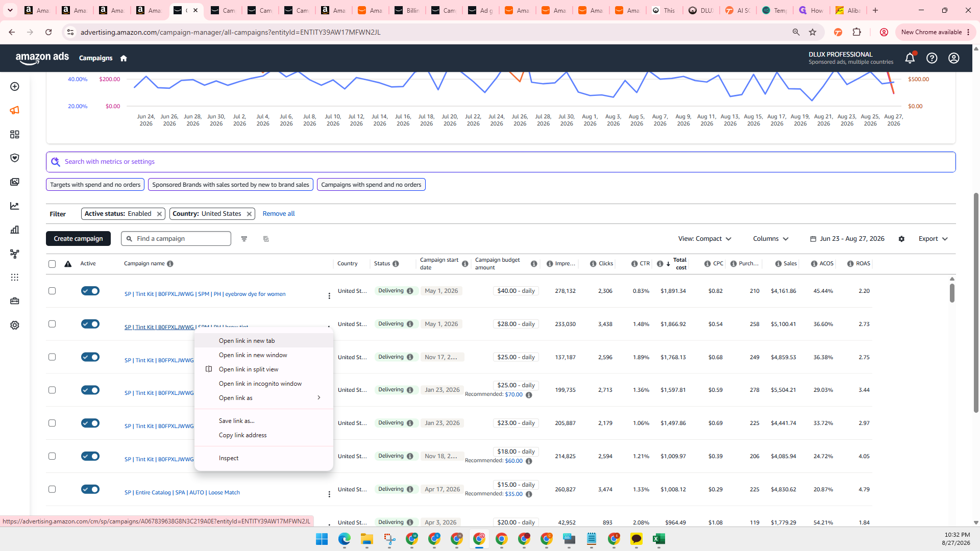Open the briefcase sidebar icon

click(x=15, y=301)
